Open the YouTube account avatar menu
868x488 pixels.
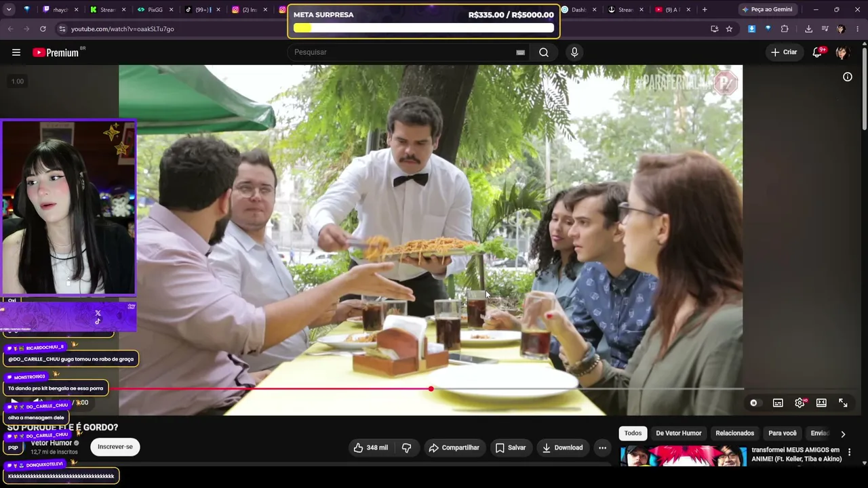coord(842,52)
